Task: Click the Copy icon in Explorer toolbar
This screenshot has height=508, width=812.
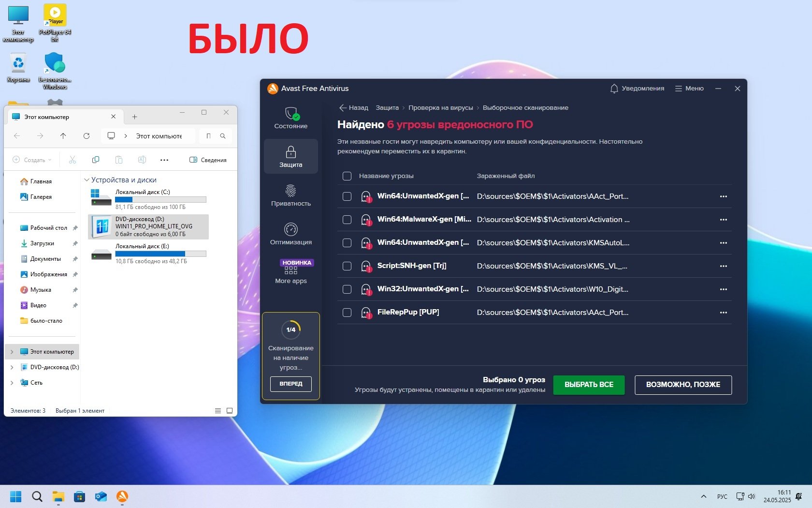Action: [x=96, y=160]
